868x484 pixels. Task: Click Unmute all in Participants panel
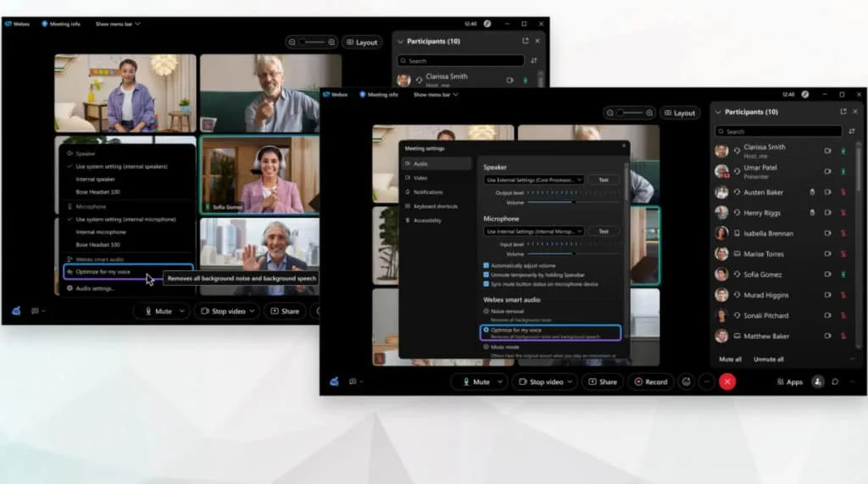click(x=768, y=359)
